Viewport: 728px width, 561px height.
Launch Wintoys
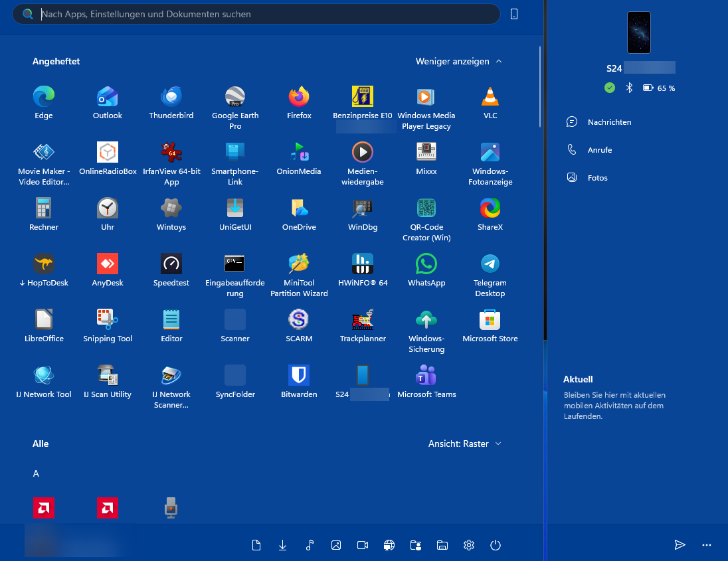point(171,214)
